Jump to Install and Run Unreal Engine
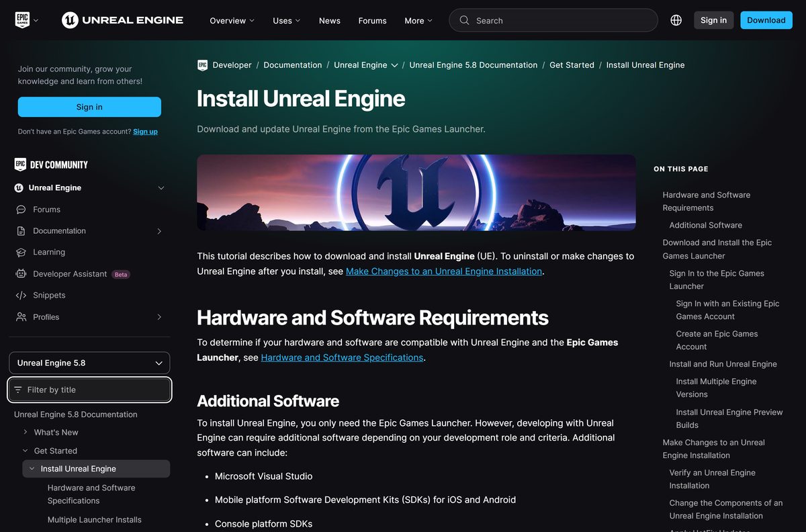The width and height of the screenshot is (806, 532). (723, 364)
